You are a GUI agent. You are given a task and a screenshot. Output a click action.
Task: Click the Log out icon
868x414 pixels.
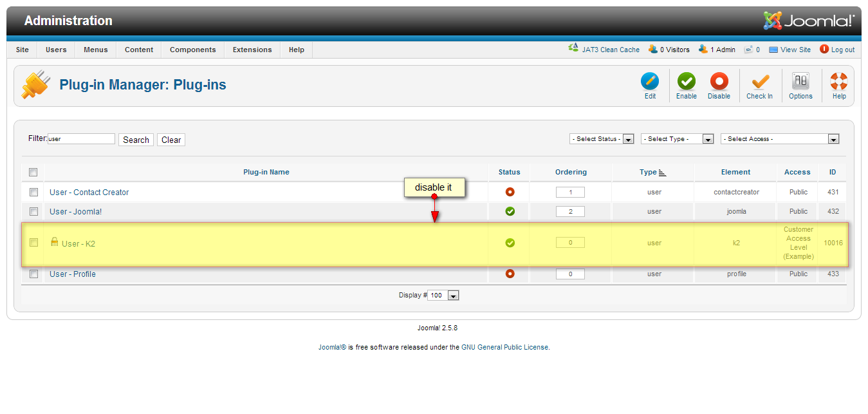[836, 49]
